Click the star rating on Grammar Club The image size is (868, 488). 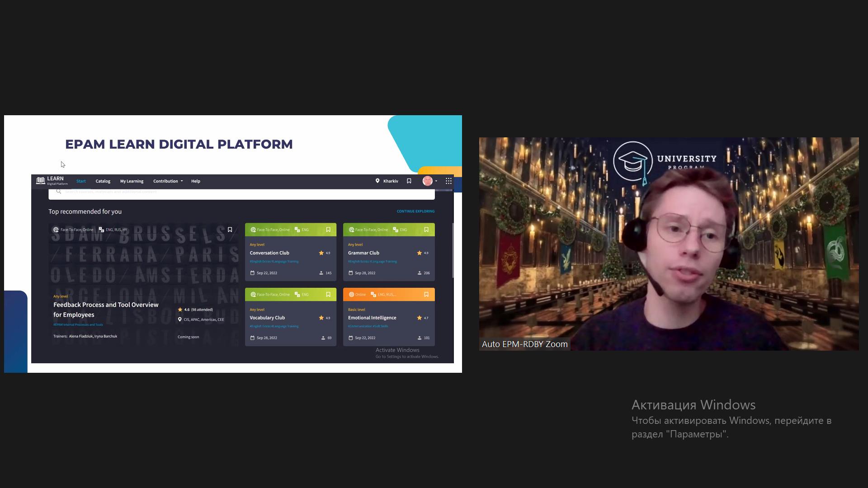[423, 253]
